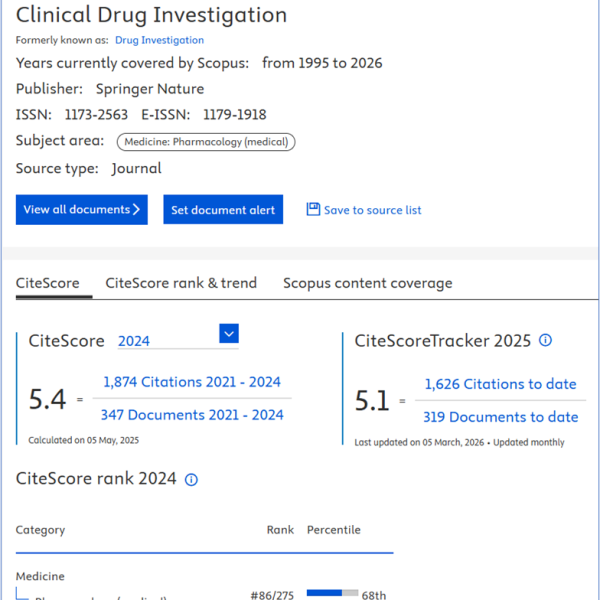Open 347 Documents 2021 - 2024 link
Image resolution: width=600 pixels, height=600 pixels.
pos(192,415)
